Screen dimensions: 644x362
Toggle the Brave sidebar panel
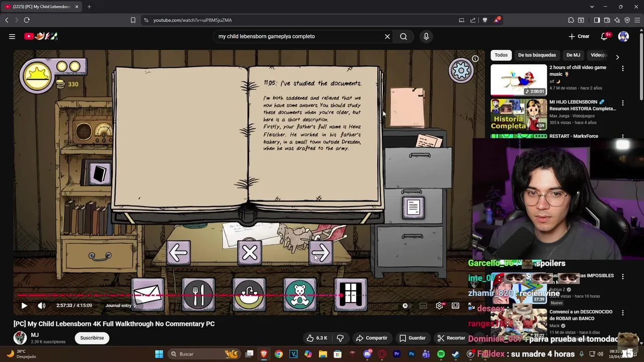597,20
